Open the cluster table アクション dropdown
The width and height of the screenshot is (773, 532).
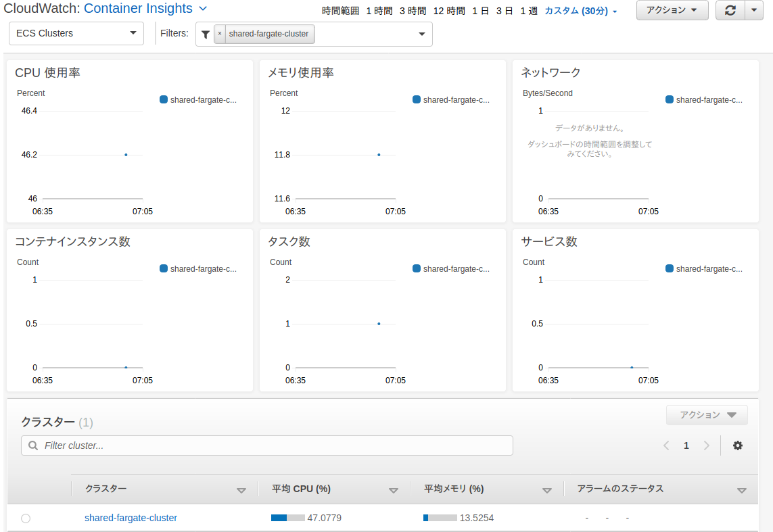pos(707,415)
